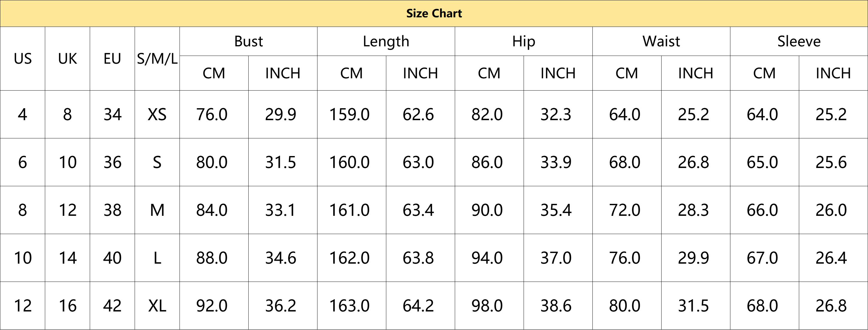Select the XS size cell

(x=157, y=114)
